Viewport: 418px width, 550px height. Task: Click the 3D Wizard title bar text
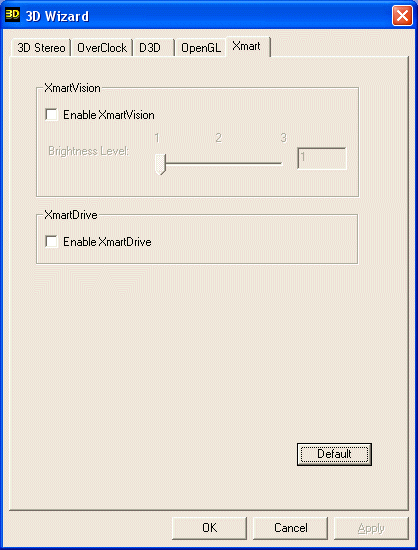[57, 16]
